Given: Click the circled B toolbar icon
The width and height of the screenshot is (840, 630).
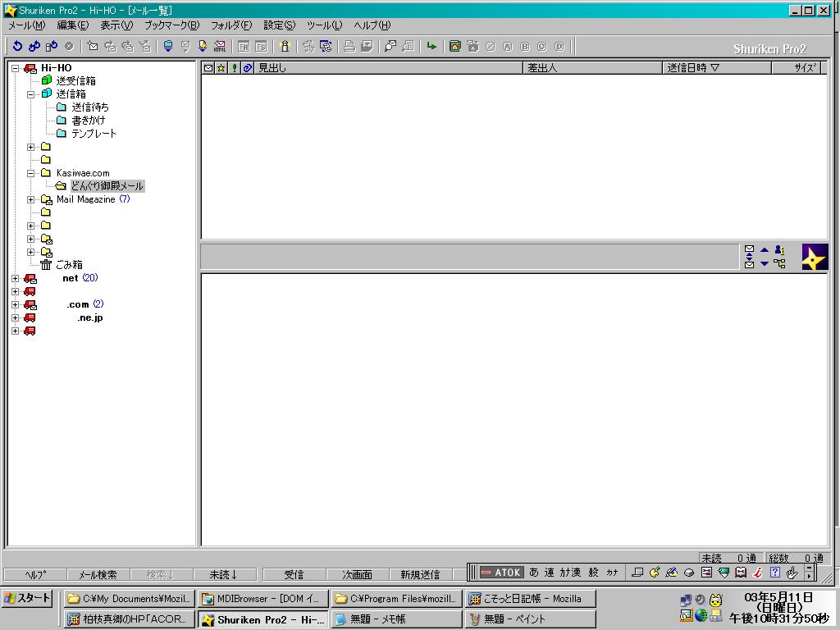Looking at the screenshot, I should click(524, 47).
